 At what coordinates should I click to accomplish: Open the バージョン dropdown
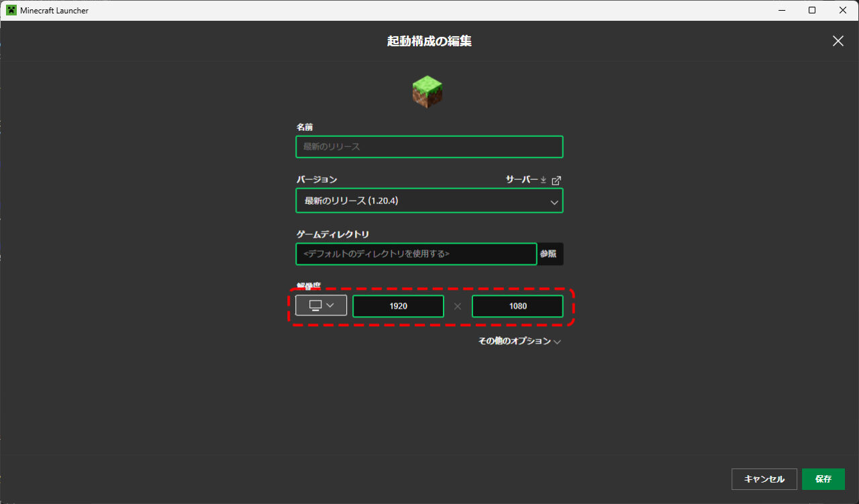[x=429, y=201]
